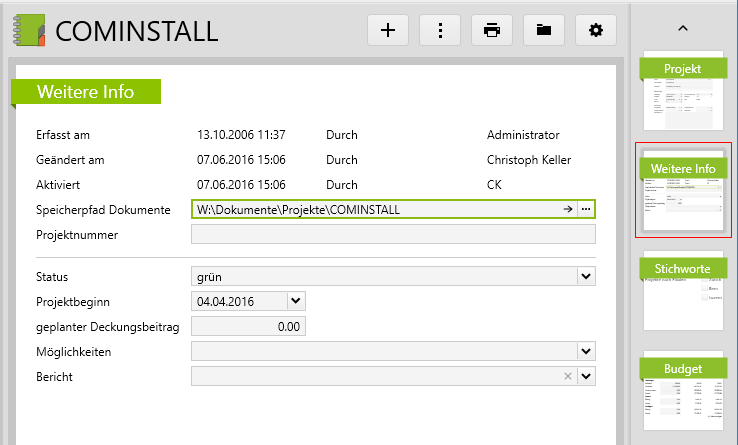Open the folder icon in the top toolbar
The width and height of the screenshot is (738, 445).
tap(544, 30)
